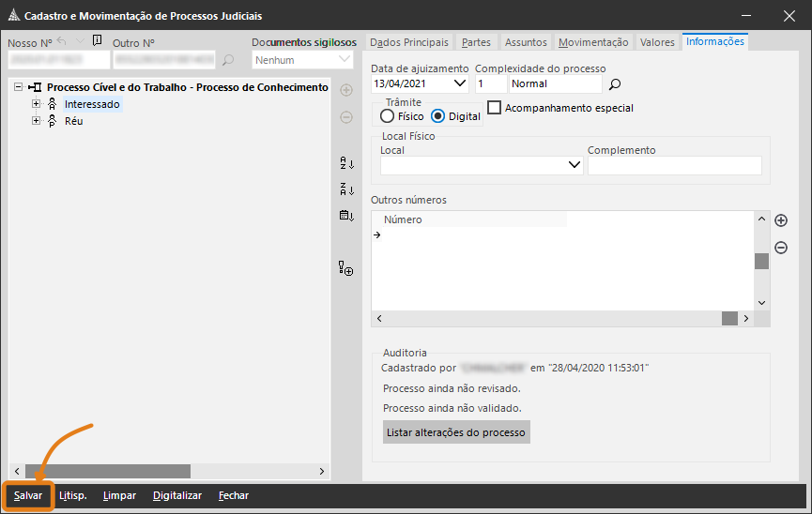Screen dimensions: 812x514
Task: Select the Físico radio button
Action: point(388,116)
